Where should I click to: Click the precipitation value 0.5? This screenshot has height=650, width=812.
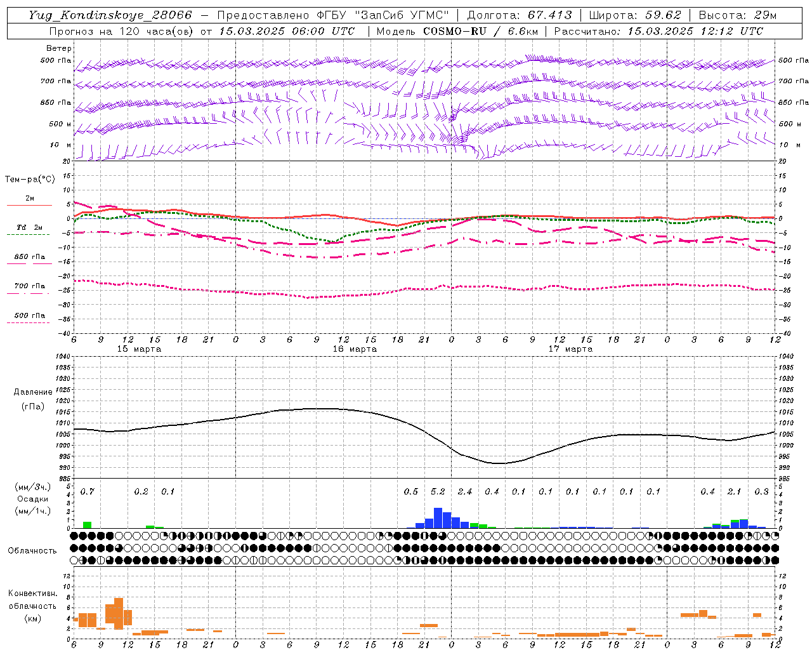coord(411,491)
